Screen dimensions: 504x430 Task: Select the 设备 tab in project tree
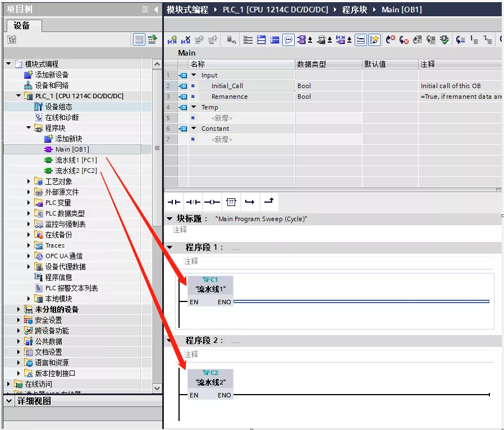[x=22, y=26]
